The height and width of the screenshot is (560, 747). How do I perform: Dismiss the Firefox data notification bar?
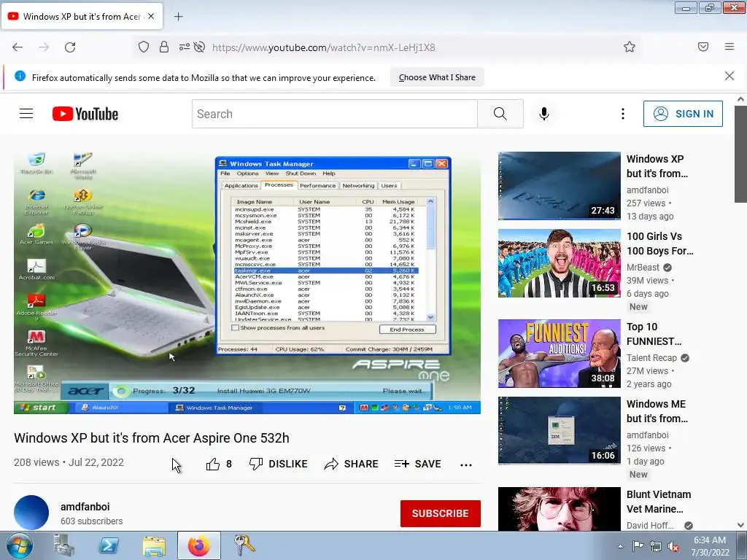coord(729,76)
